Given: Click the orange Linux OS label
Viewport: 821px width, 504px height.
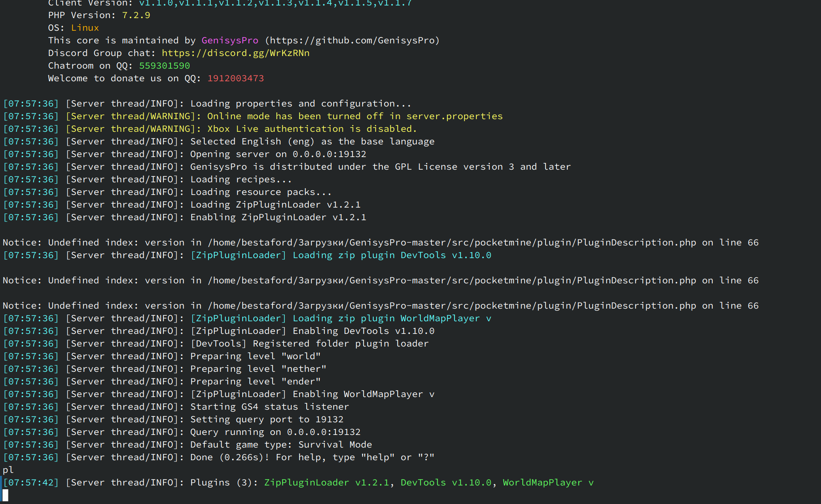Looking at the screenshot, I should coord(85,28).
